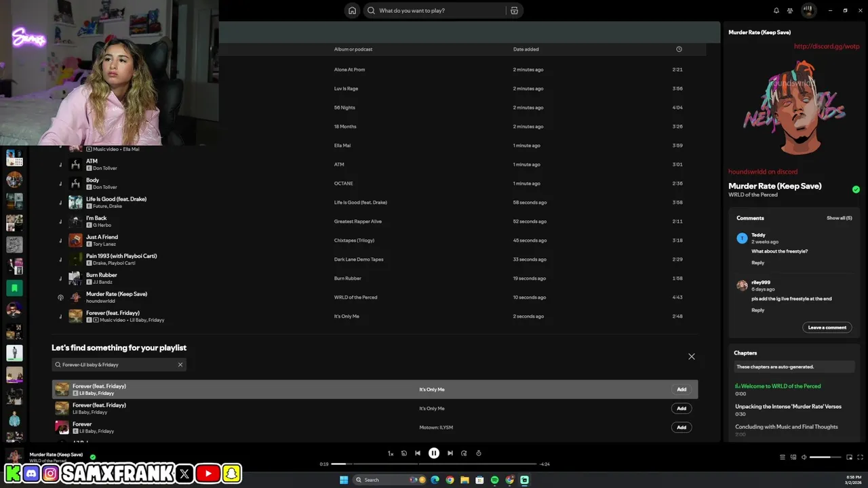Click the playlist song search field
The width and height of the screenshot is (868, 488).
pyautogui.click(x=119, y=365)
